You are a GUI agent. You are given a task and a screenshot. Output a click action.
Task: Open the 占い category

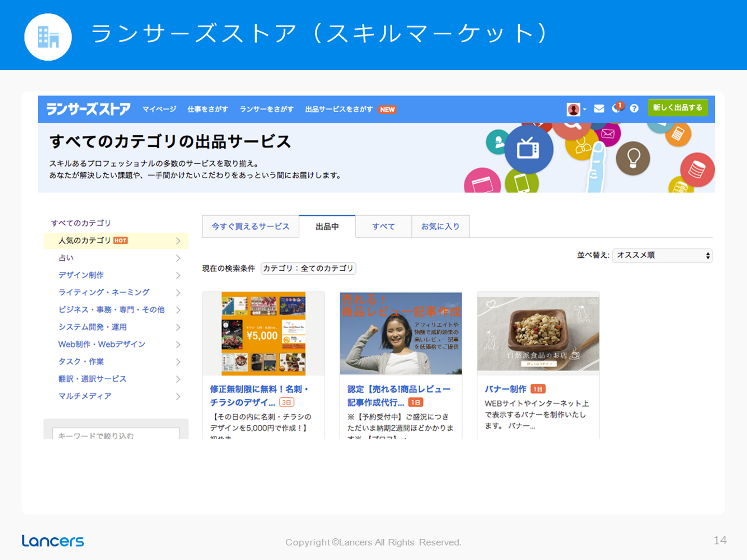[x=66, y=258]
